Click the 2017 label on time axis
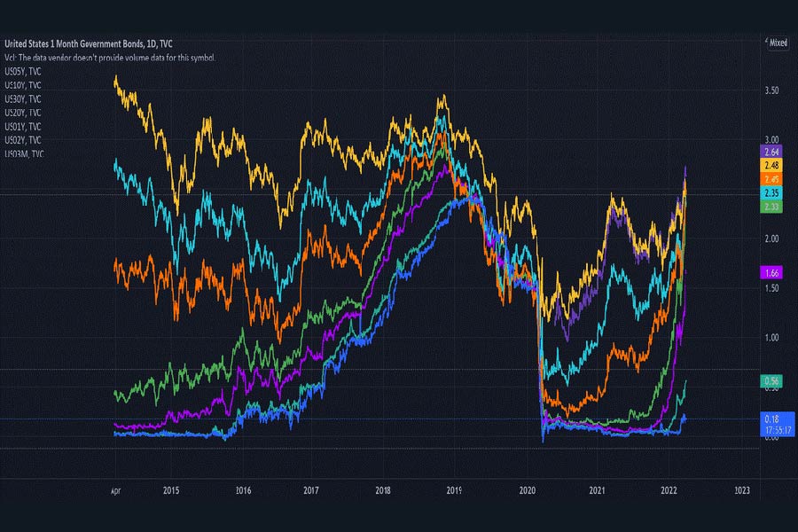 pyautogui.click(x=311, y=490)
